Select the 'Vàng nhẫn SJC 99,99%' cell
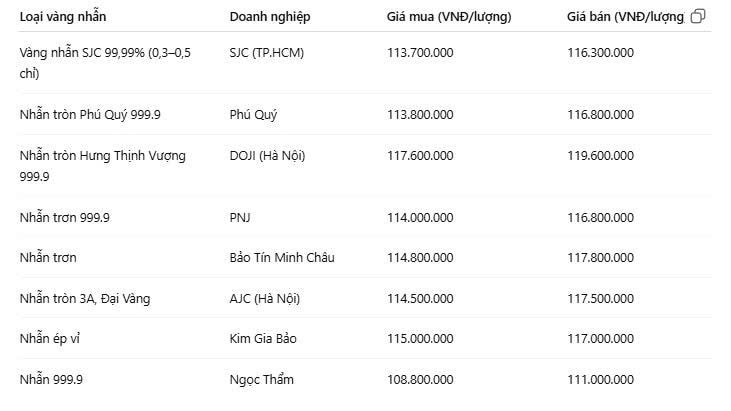This screenshot has height=411, width=731. click(105, 63)
